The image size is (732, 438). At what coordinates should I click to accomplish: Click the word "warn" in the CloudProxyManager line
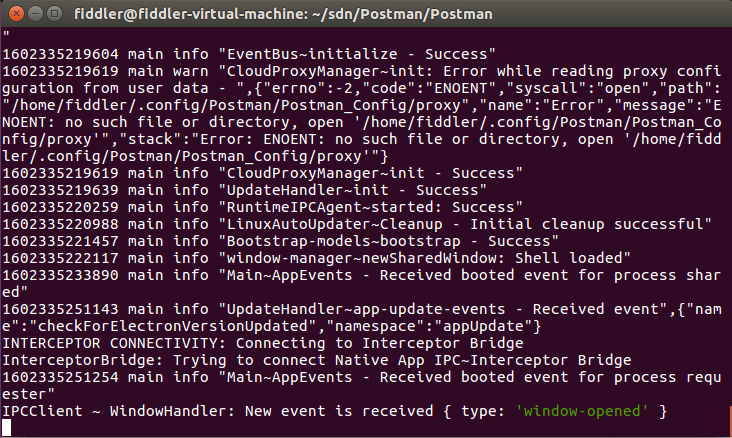tap(190, 71)
